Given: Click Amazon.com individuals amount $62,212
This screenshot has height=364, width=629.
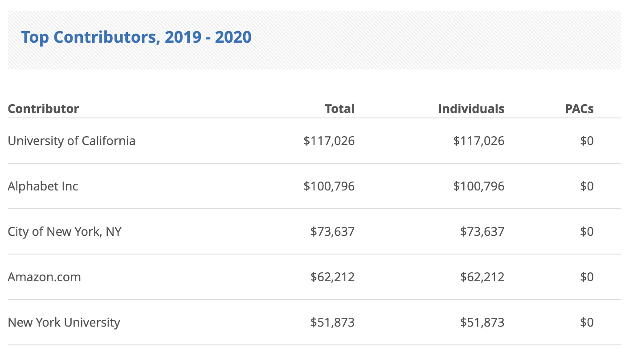Looking at the screenshot, I should tap(482, 277).
